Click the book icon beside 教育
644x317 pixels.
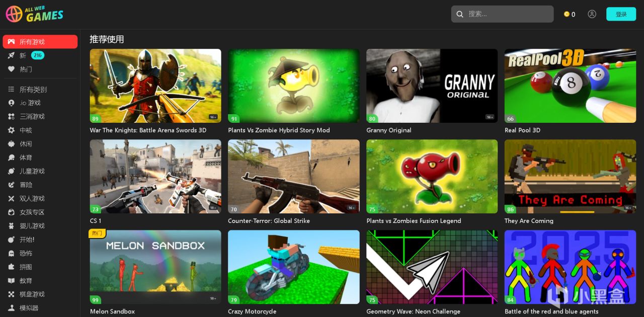point(11,280)
